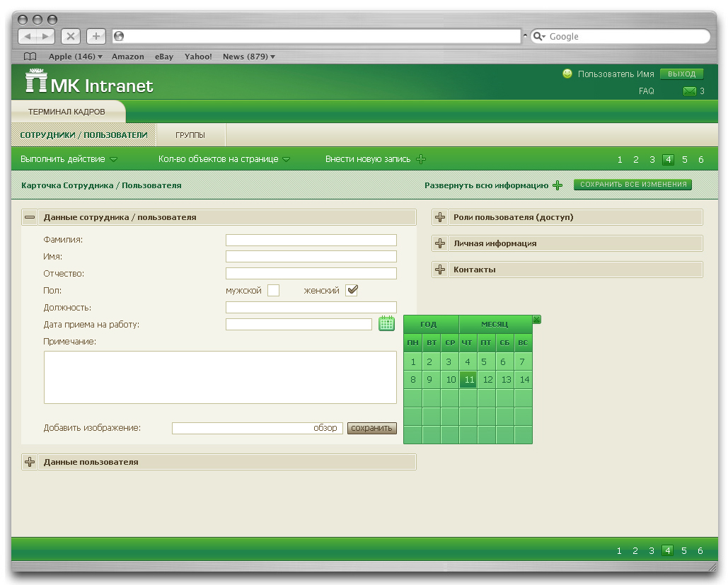Go to page 3 in bottom pagination
This screenshot has height=585, width=728.
click(x=652, y=550)
